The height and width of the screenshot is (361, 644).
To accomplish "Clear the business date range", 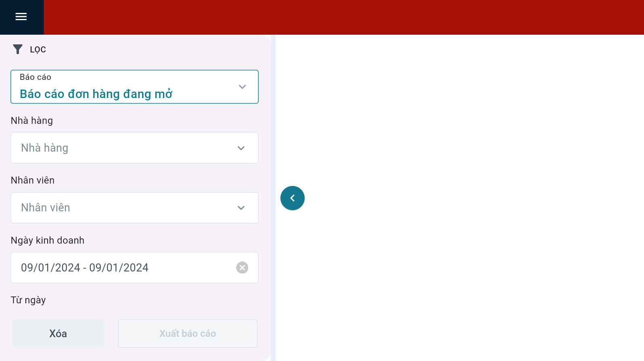I will pyautogui.click(x=242, y=267).
